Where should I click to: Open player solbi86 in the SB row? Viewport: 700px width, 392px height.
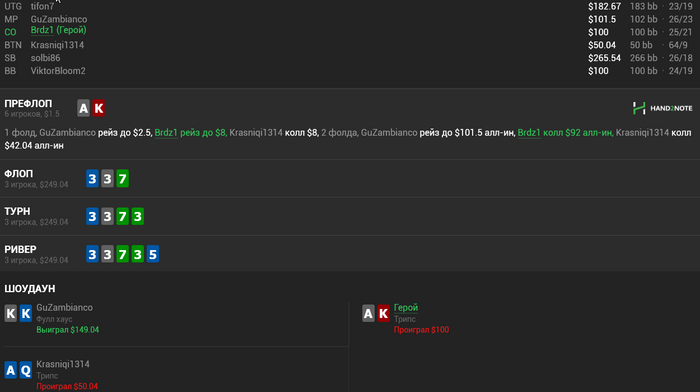click(46, 58)
